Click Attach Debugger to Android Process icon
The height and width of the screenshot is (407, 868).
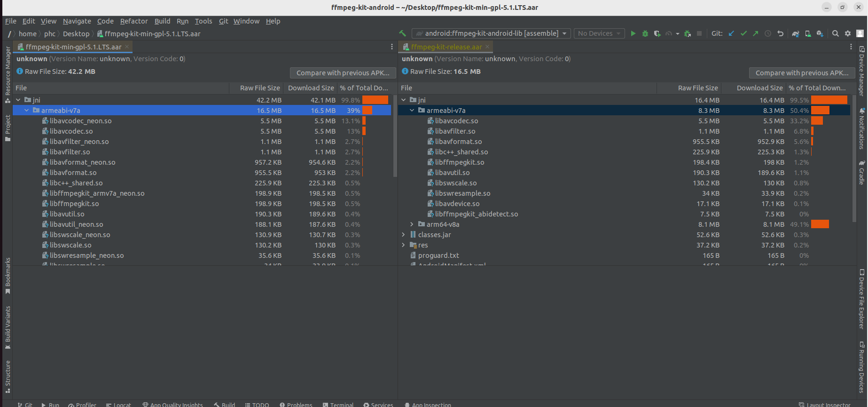pos(688,33)
